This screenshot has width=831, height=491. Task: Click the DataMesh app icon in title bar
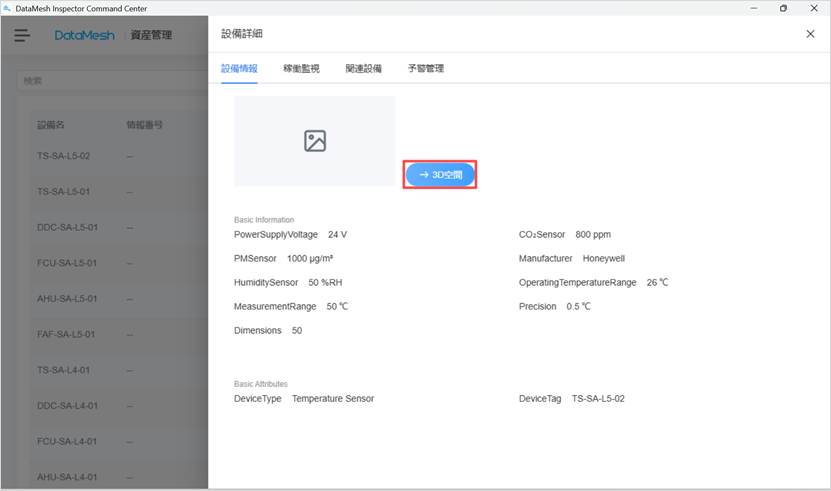coord(8,8)
